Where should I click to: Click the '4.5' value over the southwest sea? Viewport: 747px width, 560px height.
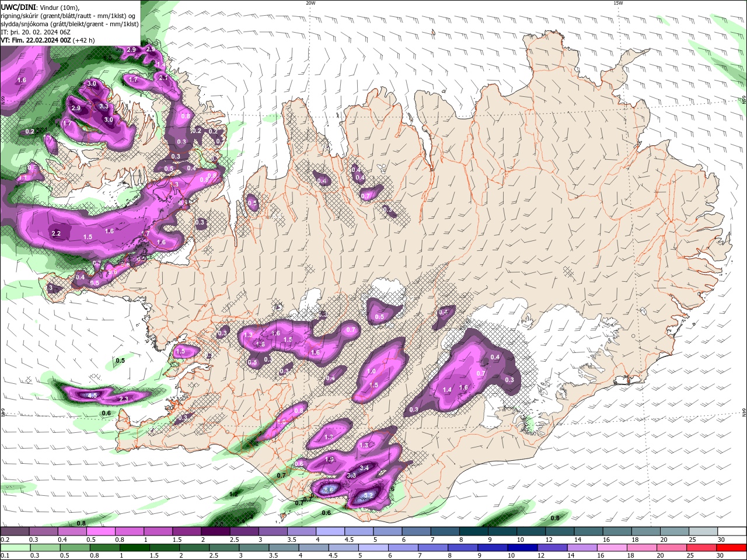(x=92, y=395)
